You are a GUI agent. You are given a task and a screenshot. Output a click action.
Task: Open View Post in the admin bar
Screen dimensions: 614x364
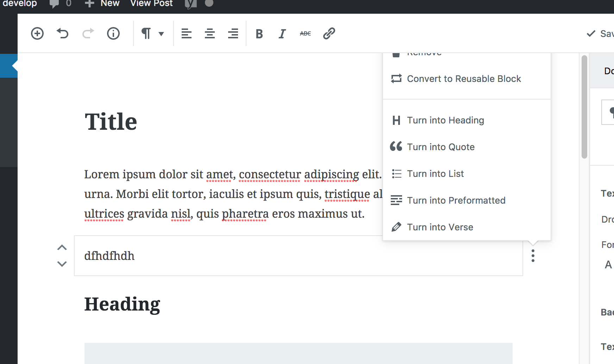151,4
